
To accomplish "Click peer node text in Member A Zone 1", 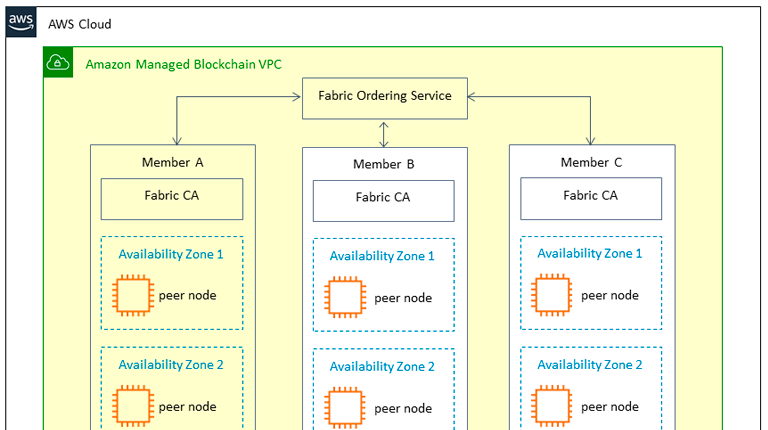I will click(x=188, y=296).
